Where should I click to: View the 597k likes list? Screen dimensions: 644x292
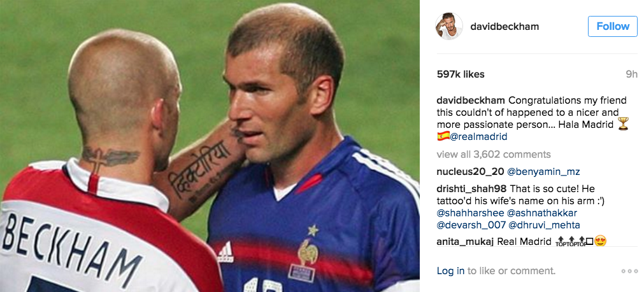(x=461, y=74)
